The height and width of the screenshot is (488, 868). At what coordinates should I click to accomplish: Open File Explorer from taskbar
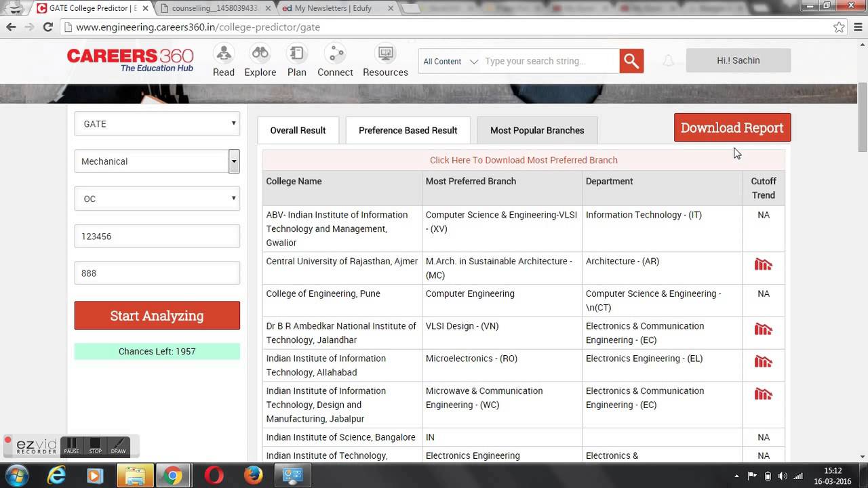pos(135,476)
